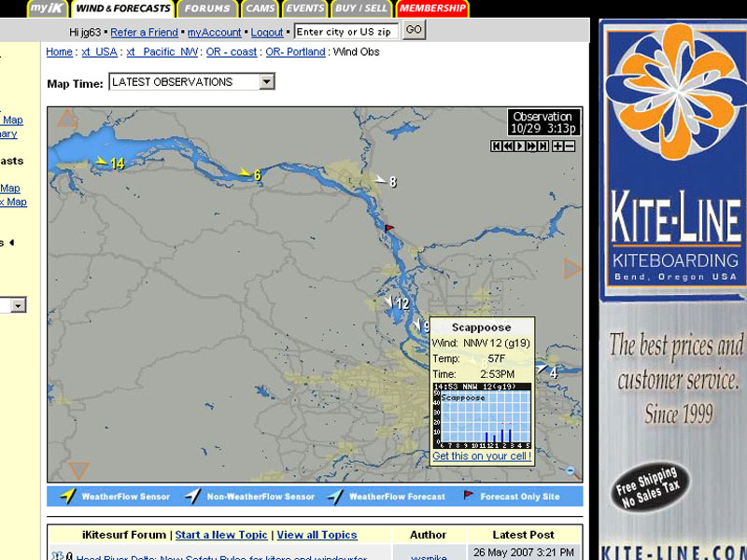
Task: Zoom in the map with plus icon
Action: coord(557,147)
